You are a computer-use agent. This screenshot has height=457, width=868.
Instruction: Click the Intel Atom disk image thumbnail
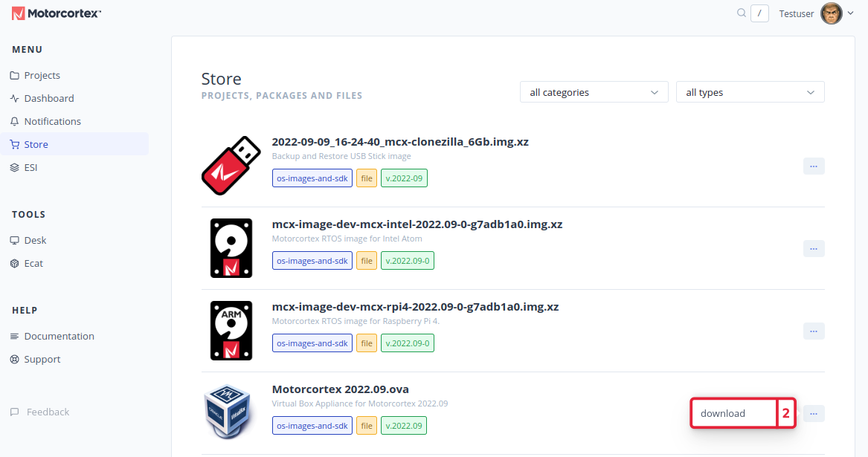(x=231, y=248)
